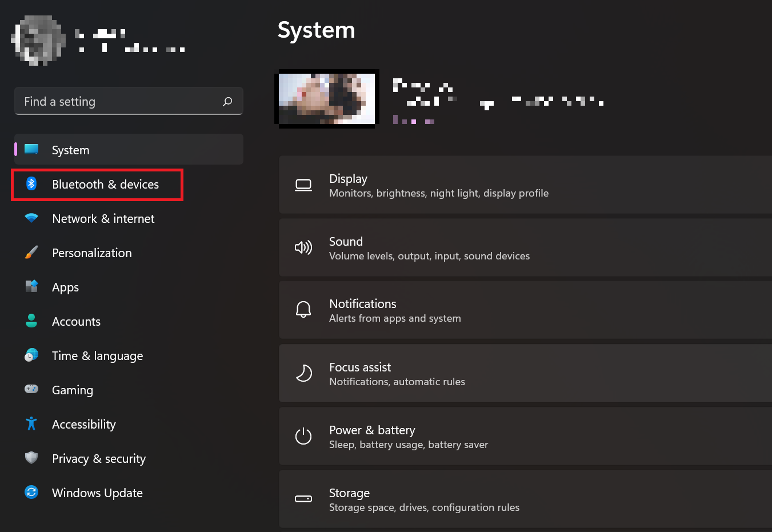Image resolution: width=772 pixels, height=532 pixels.
Task: Go to Gaming settings
Action: click(129, 390)
